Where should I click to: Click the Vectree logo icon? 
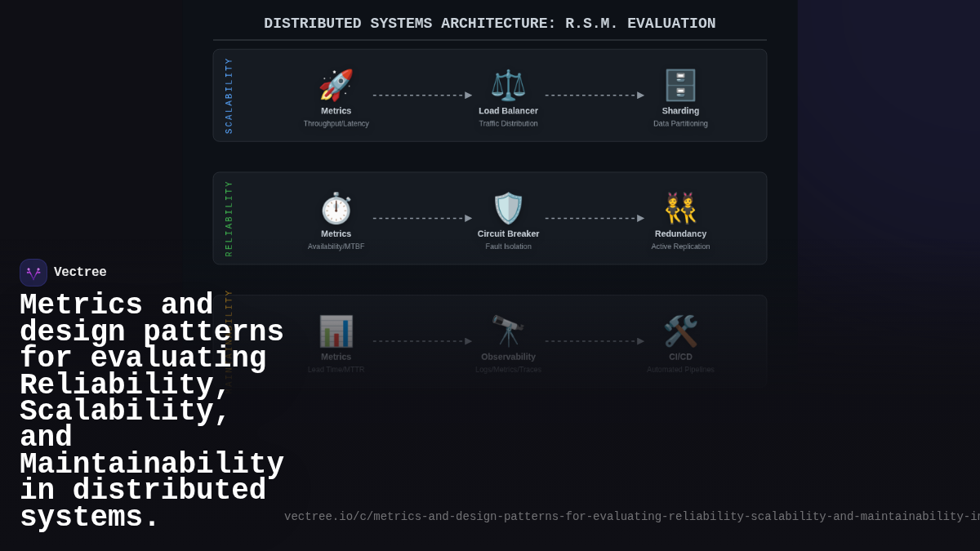[33, 272]
